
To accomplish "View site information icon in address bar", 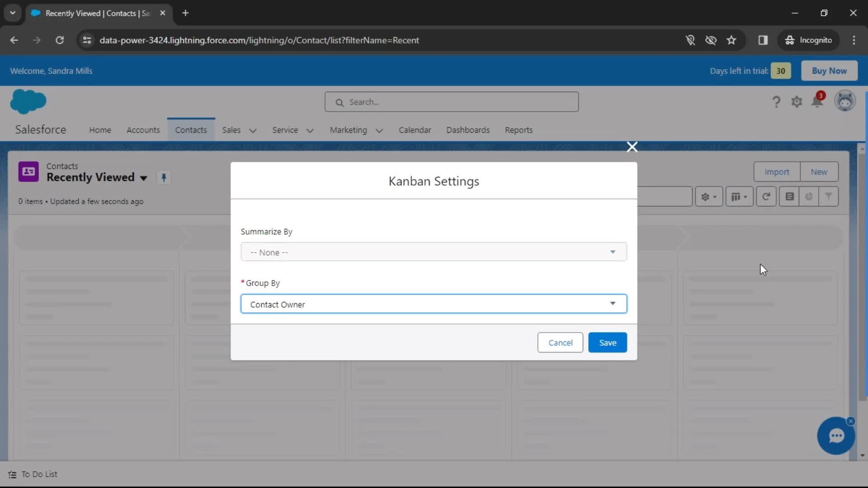I will click(87, 40).
